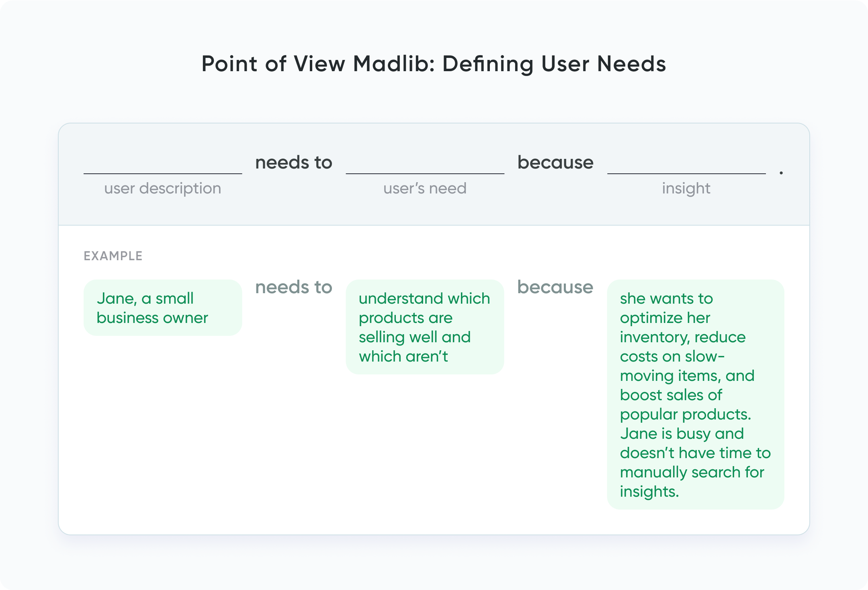
Task: Select the 'user's need' caption label
Action: point(425,188)
